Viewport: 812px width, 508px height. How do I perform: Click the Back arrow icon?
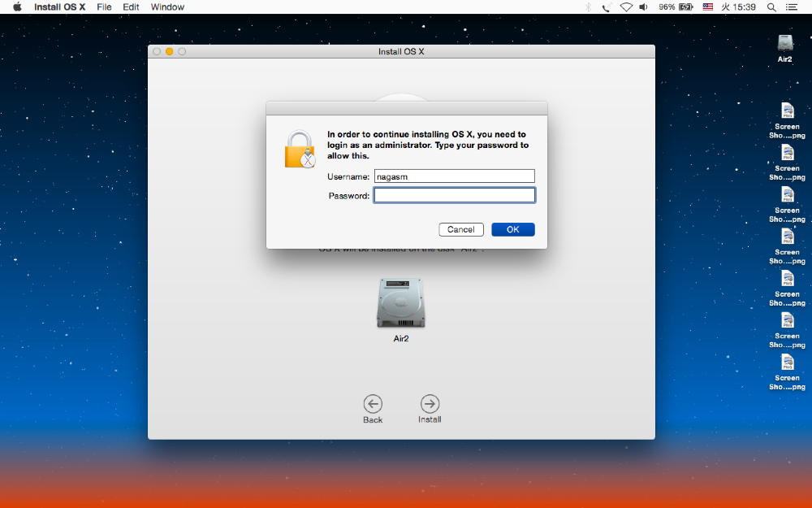(373, 403)
